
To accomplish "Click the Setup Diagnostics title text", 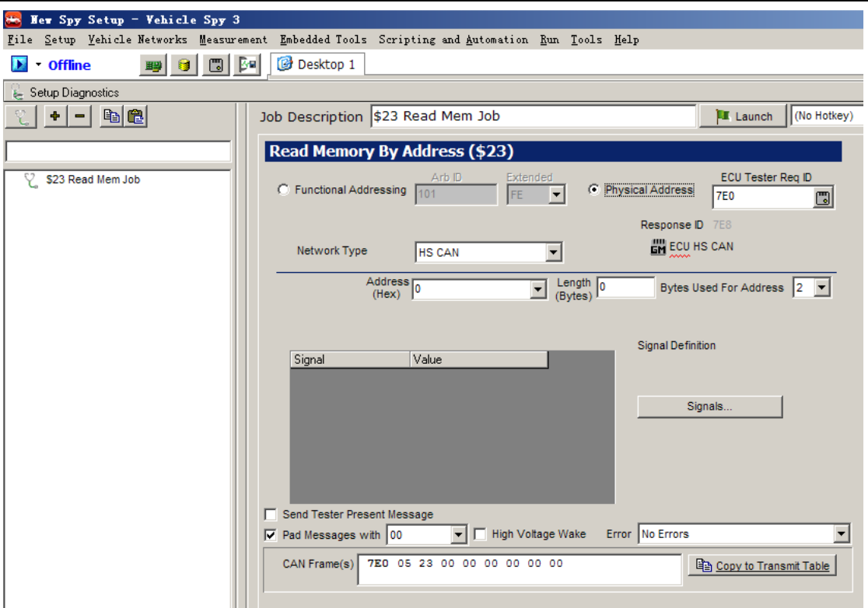I will pyautogui.click(x=74, y=93).
